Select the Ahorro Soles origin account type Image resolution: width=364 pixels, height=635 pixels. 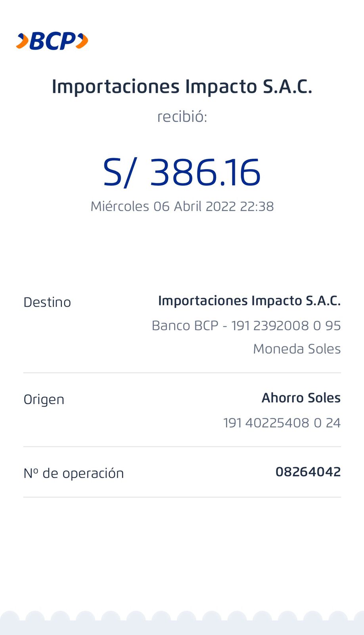(301, 398)
